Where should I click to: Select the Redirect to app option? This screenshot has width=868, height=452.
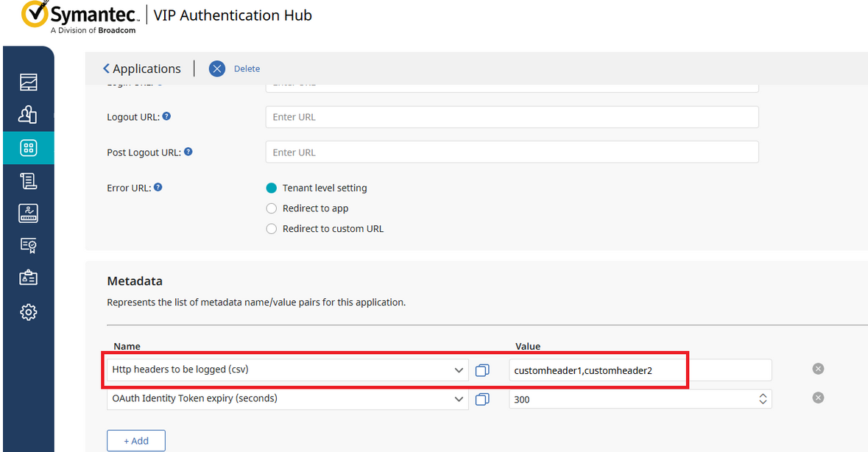tap(272, 208)
